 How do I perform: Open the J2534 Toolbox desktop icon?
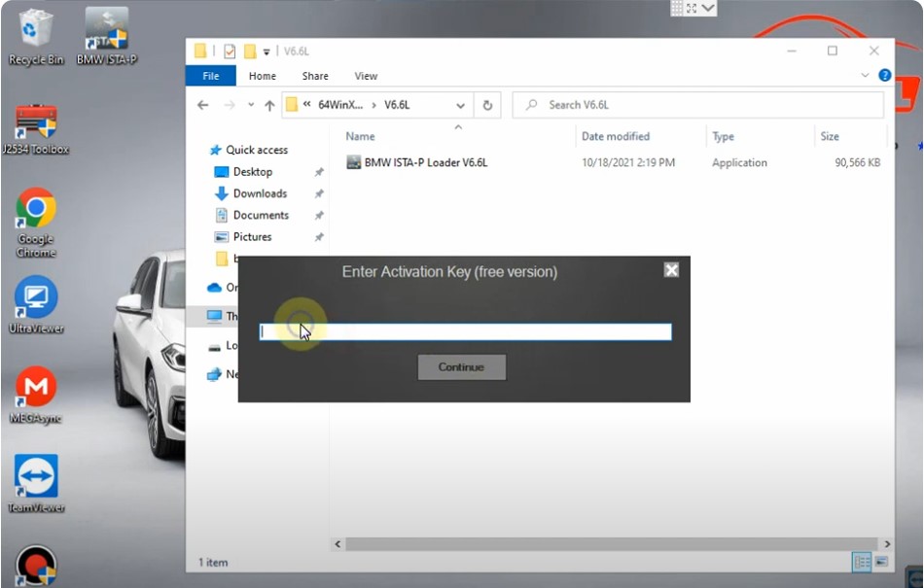point(36,121)
